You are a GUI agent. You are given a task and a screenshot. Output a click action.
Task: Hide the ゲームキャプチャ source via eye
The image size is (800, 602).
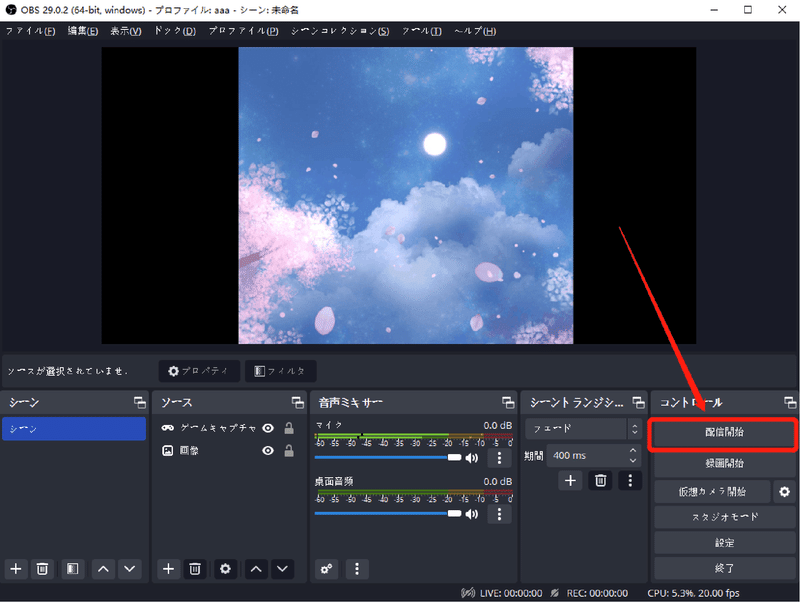point(268,428)
